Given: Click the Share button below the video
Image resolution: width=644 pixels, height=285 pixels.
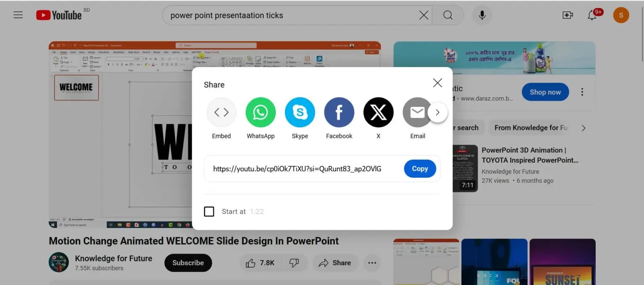Looking at the screenshot, I should pos(335,263).
